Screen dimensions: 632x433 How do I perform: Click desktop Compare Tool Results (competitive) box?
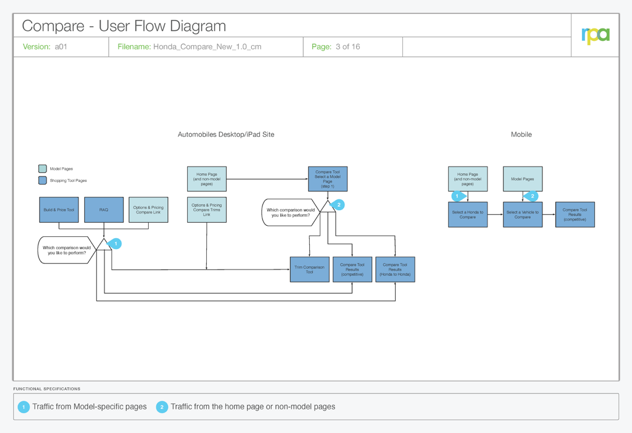352,269
